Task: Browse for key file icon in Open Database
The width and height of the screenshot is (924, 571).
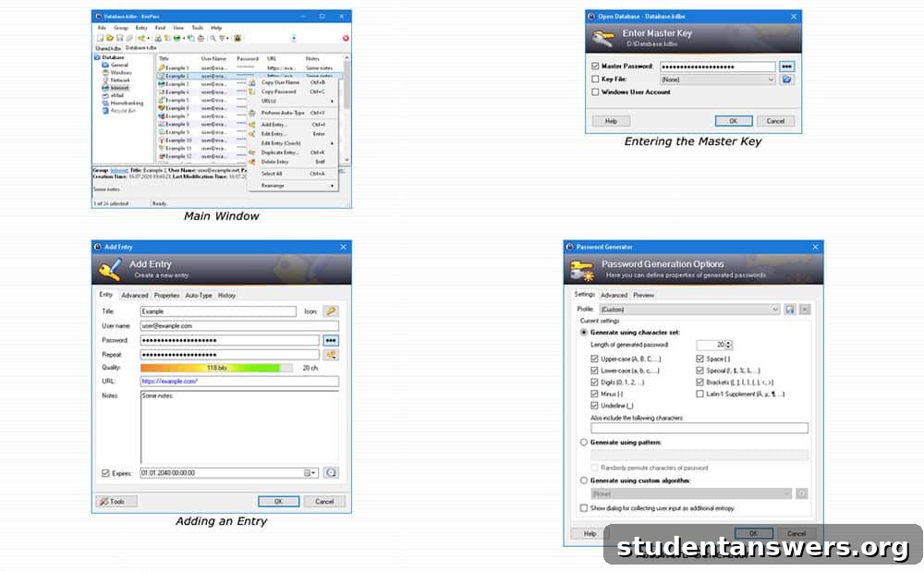Action: pos(786,79)
